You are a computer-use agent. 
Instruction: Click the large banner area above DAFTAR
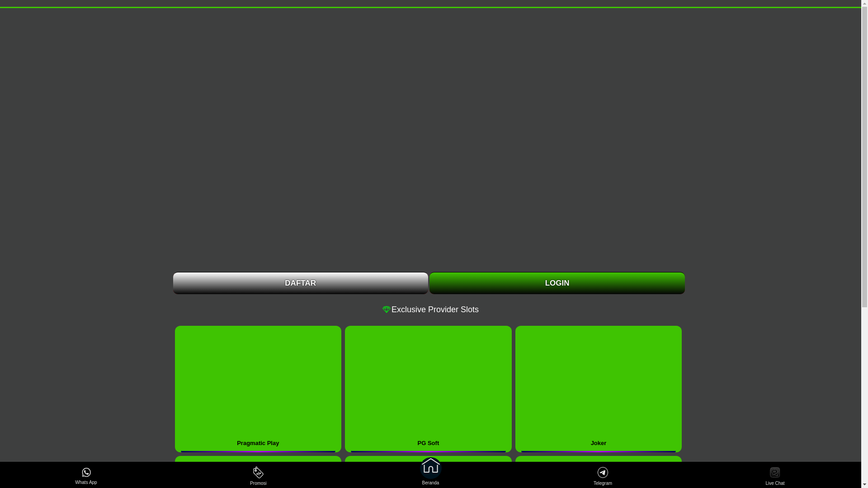coord(429,140)
